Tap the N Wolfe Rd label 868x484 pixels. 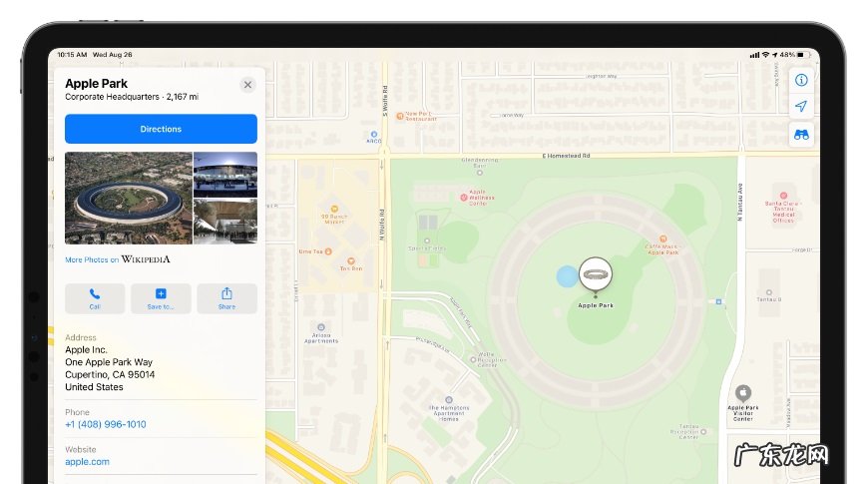point(381,225)
